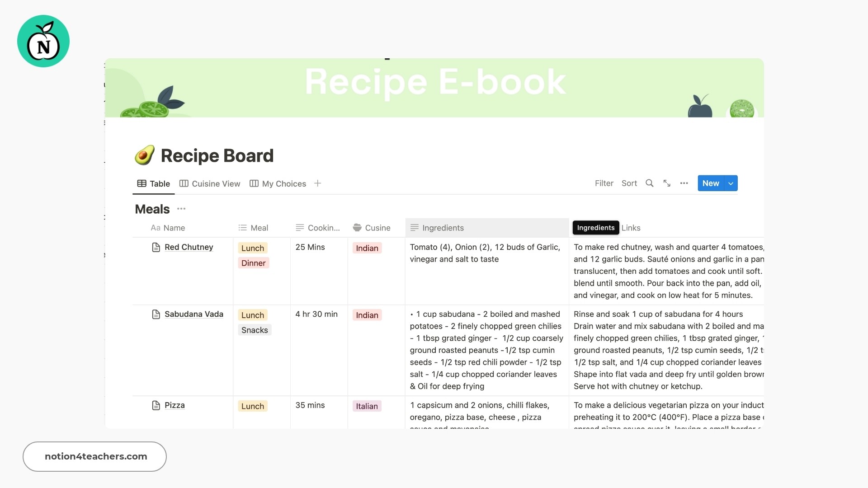This screenshot has height=488, width=868.
Task: Click the Filter icon
Action: [604, 183]
